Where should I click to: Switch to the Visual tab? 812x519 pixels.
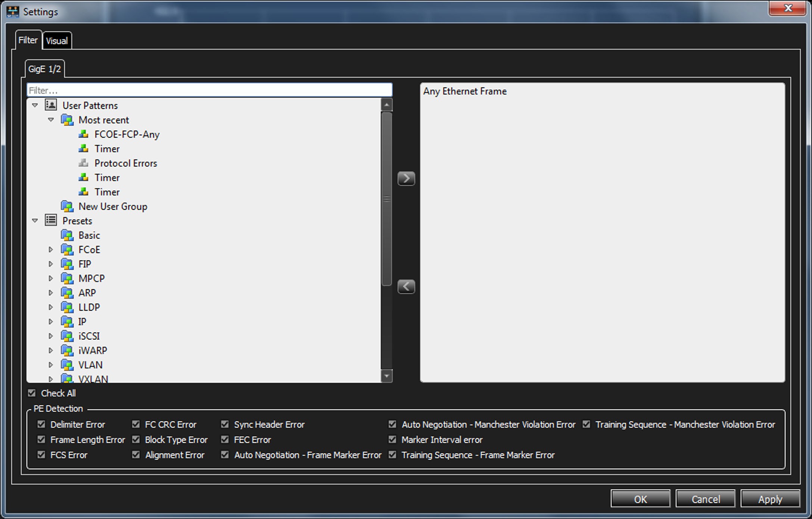[x=57, y=41]
